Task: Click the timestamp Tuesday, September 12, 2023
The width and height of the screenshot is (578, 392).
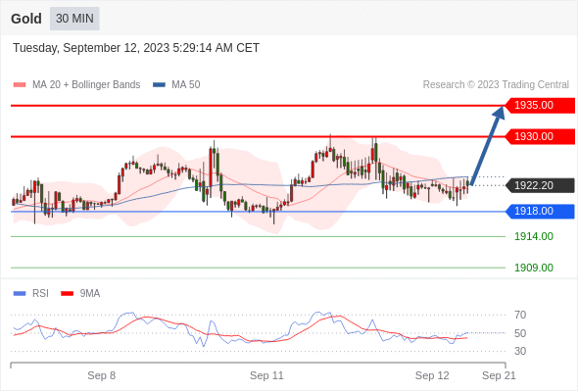Action: coord(136,48)
